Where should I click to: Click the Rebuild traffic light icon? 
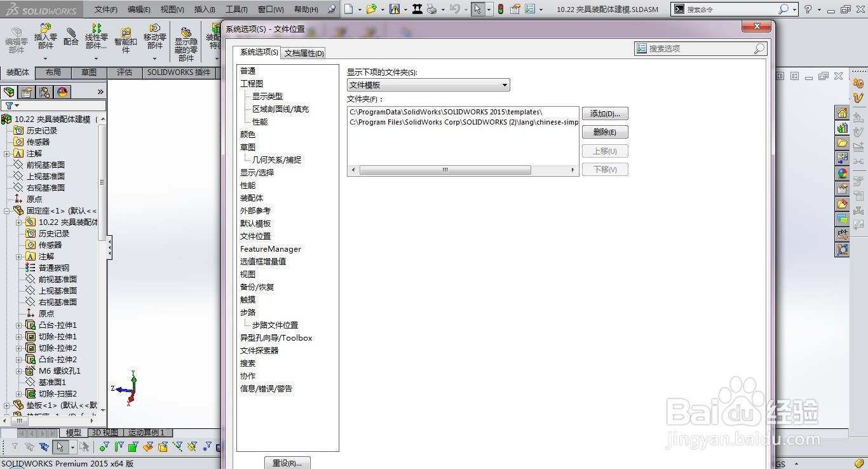(500, 9)
